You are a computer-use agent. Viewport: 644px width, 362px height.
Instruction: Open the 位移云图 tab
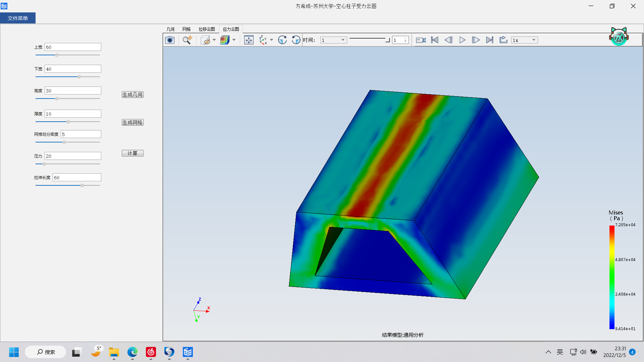point(207,29)
